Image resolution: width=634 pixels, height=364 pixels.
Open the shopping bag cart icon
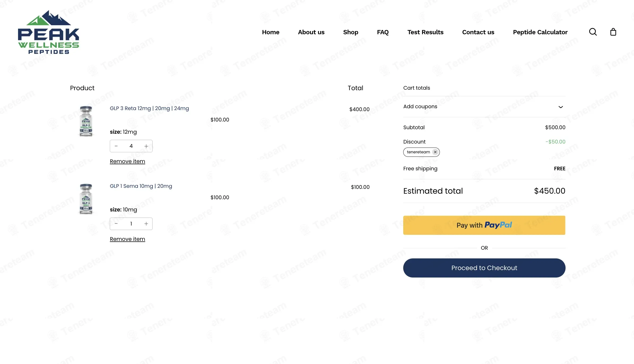point(613,32)
